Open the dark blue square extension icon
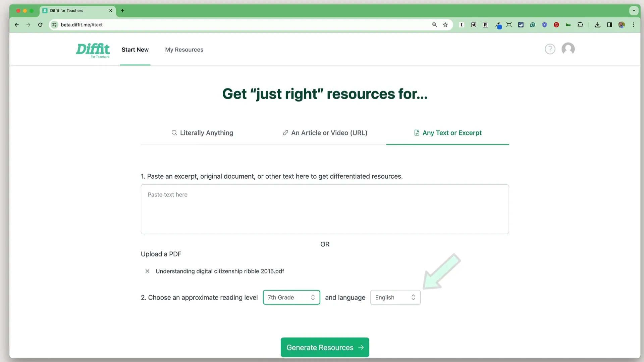Viewport: 644px width, 362px height. [x=521, y=25]
